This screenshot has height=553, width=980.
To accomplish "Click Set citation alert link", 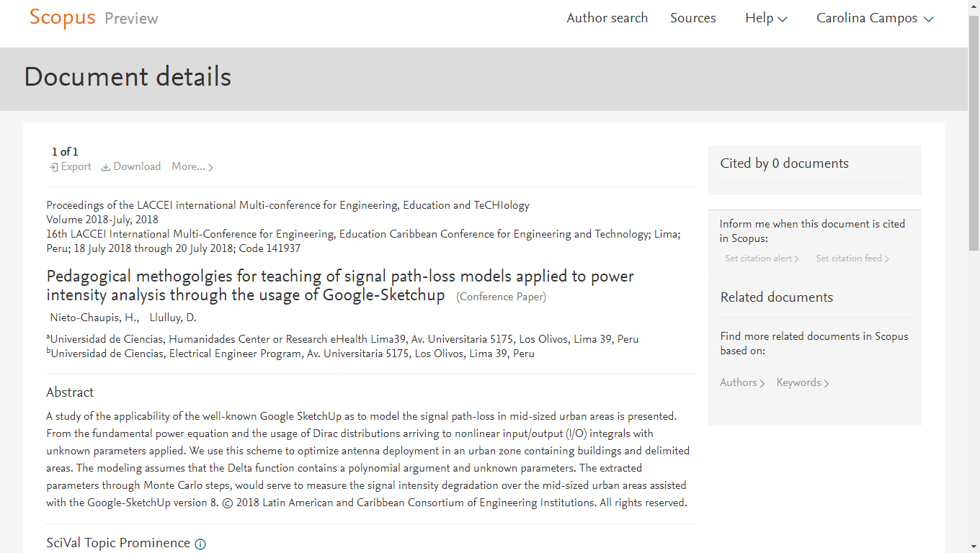I will point(762,258).
